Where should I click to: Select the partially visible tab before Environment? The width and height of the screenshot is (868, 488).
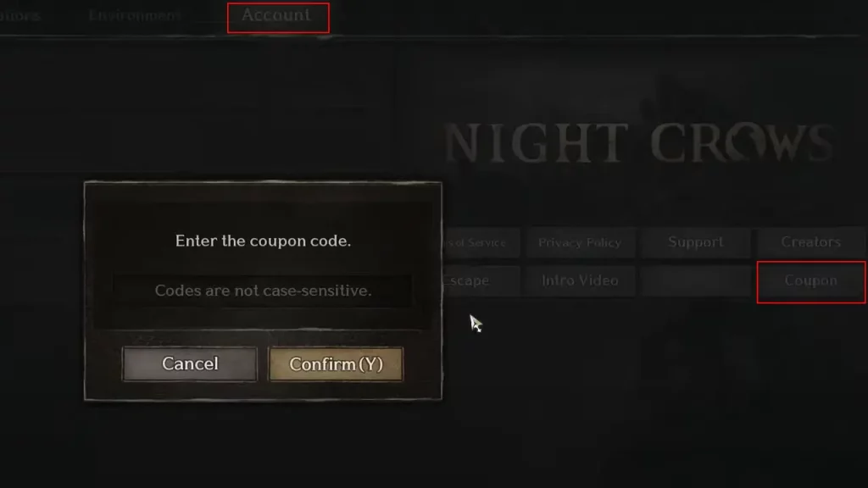point(20,15)
